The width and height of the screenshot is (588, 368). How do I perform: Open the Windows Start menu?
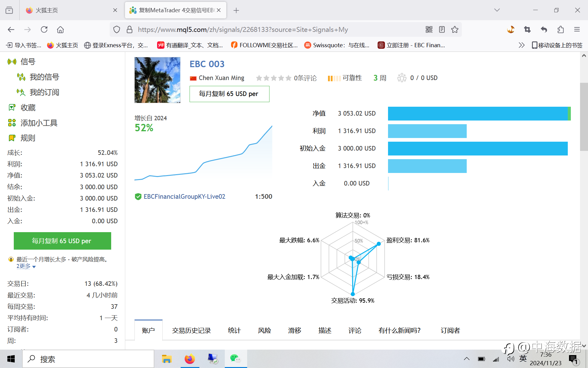coord(11,359)
